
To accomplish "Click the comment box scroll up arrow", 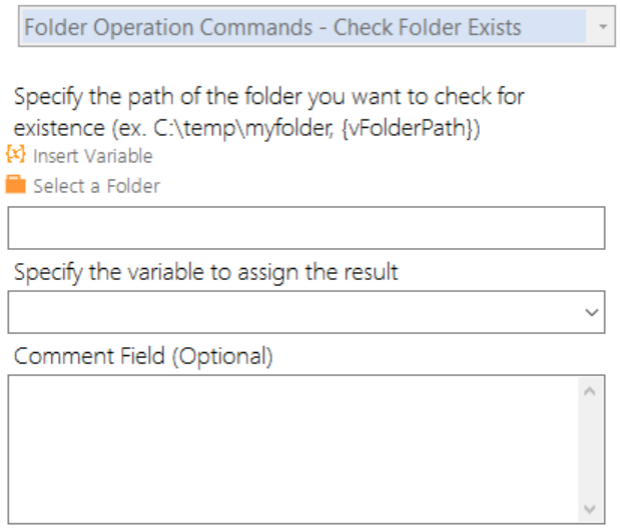I will tap(590, 392).
